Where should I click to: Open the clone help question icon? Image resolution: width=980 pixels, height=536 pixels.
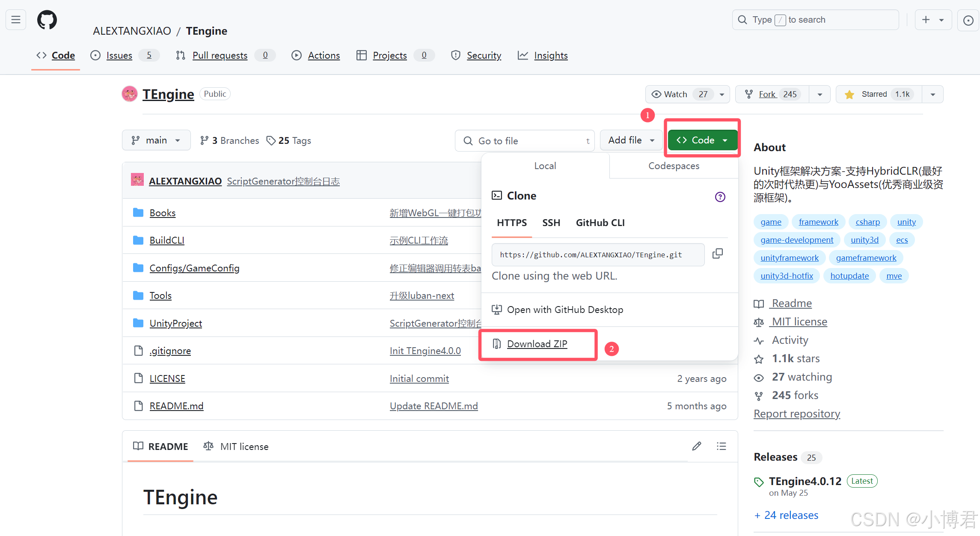tap(720, 197)
